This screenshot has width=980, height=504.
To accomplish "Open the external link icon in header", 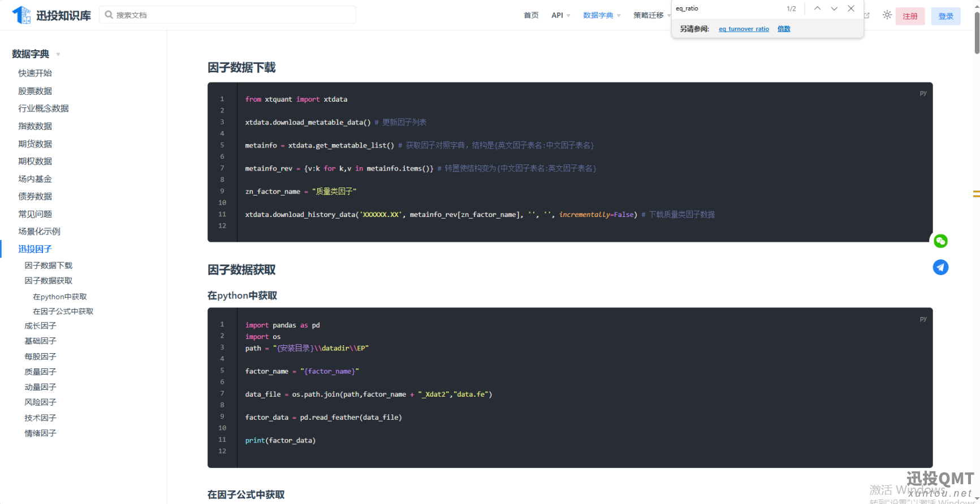I will point(866,15).
